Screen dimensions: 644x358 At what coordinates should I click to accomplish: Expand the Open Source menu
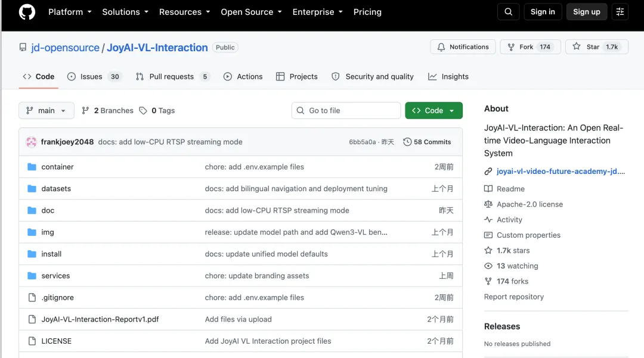252,12
